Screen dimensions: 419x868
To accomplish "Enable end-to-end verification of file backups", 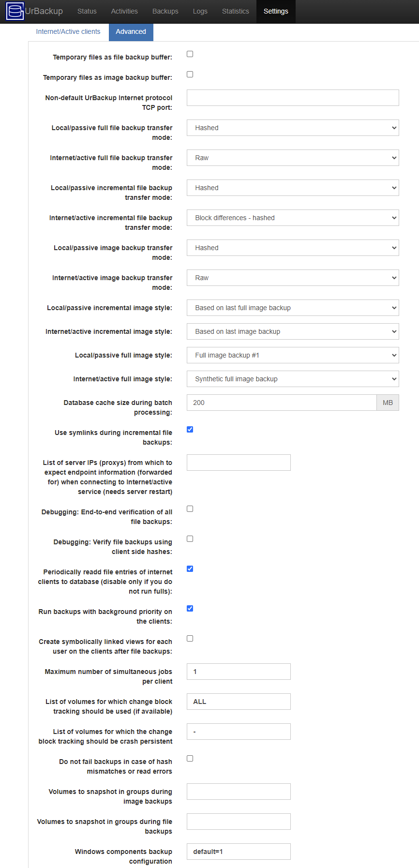I will [x=190, y=509].
